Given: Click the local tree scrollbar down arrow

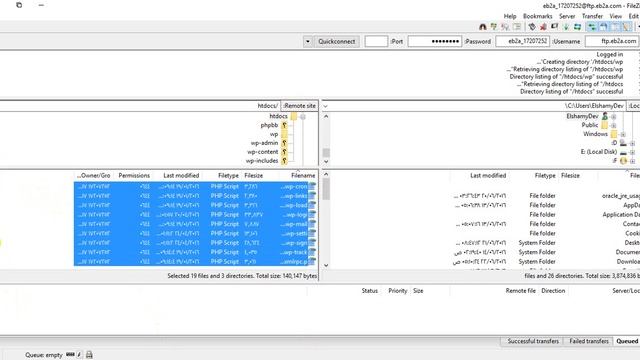Looking at the screenshot, I should click(x=326, y=162).
